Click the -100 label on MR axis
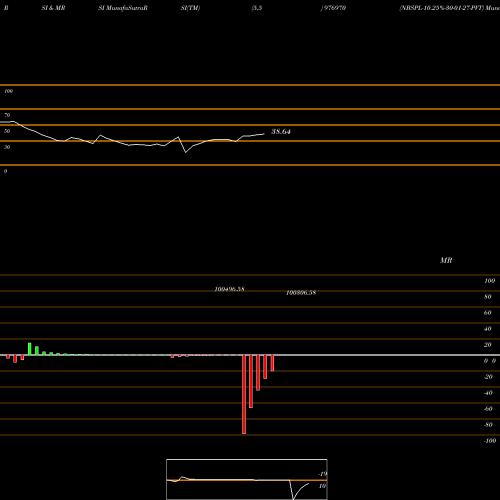Screen dimensions: 500x500 coord(489,441)
